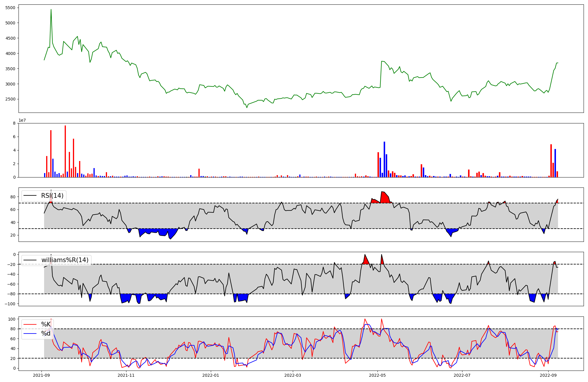The height and width of the screenshot is (382, 588).
Task: Click the black RSI(14) legend line sample
Action: coord(30,196)
